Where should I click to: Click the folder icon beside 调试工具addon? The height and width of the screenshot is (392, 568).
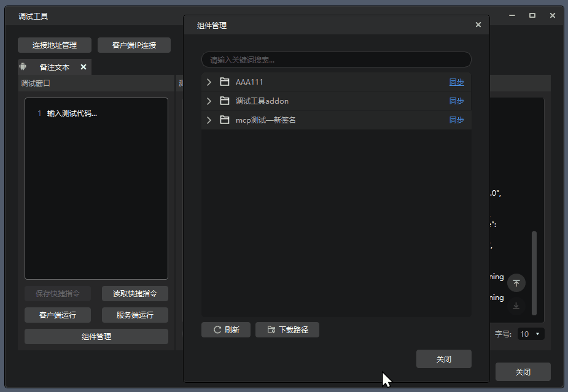(225, 101)
